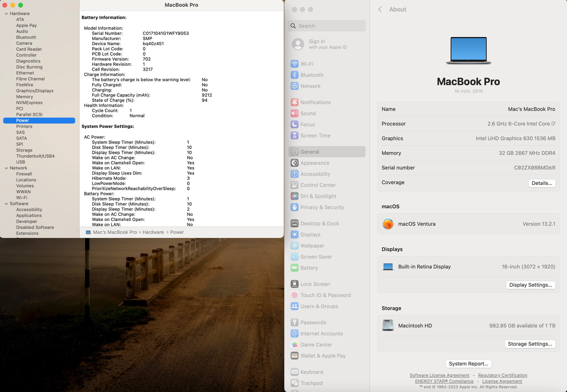Screen dimensions: 567x392
Task: Open Screen Time settings
Action: (315, 135)
